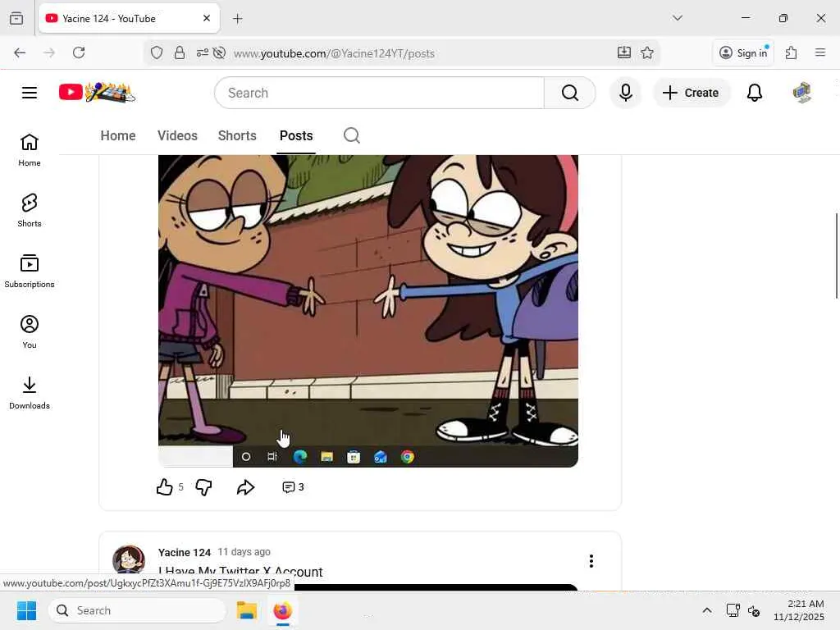Start voice search with microphone icon
This screenshot has height=630, width=840.
click(625, 93)
